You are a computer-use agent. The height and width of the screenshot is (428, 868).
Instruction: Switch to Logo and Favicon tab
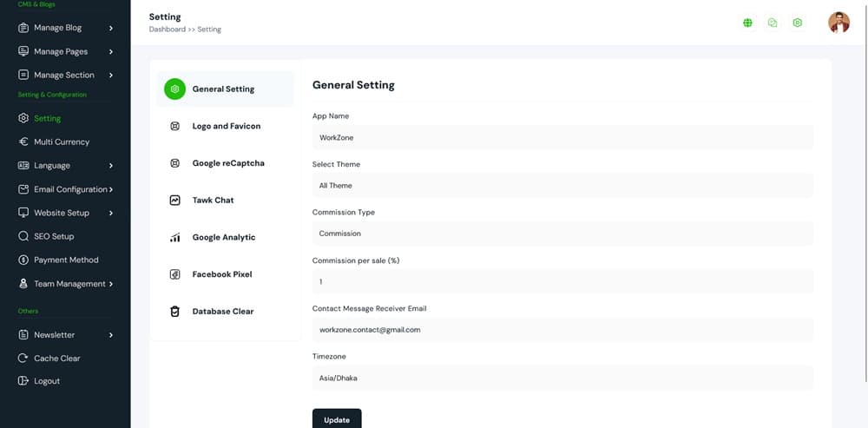(x=226, y=126)
